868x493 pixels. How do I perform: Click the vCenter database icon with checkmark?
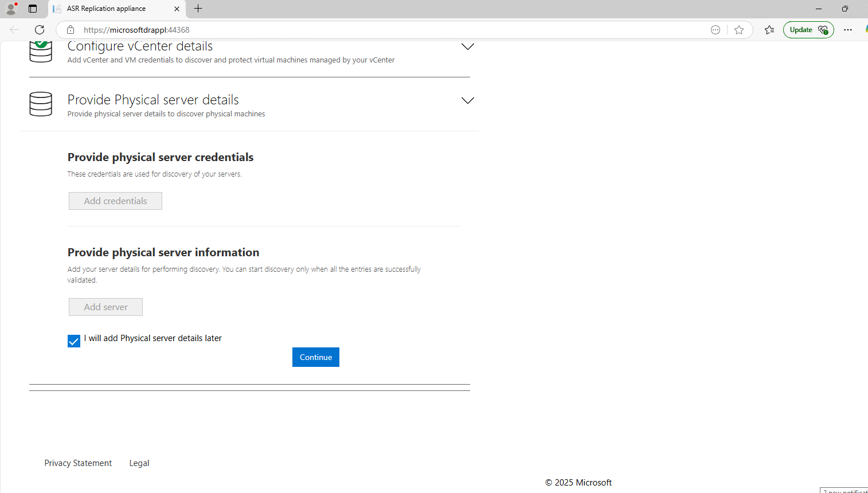pyautogui.click(x=41, y=51)
